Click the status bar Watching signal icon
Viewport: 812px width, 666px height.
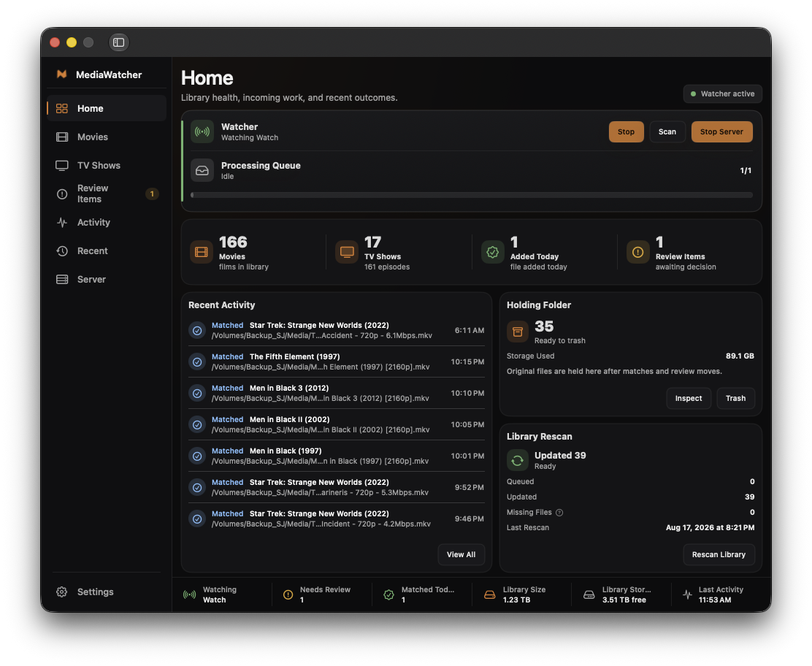(x=190, y=595)
